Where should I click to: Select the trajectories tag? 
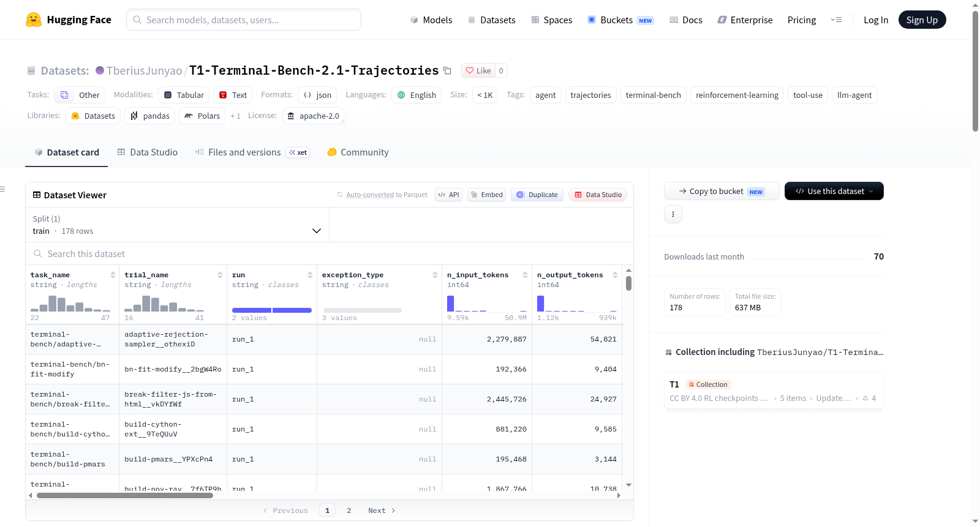pyautogui.click(x=590, y=95)
